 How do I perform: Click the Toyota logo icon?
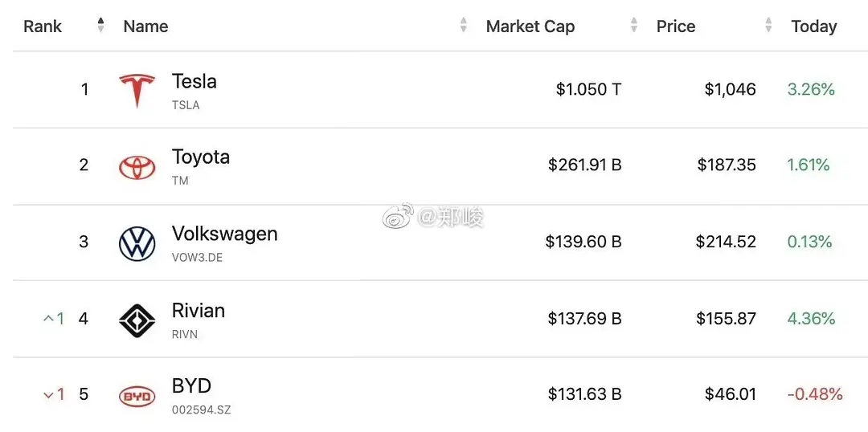tap(137, 166)
